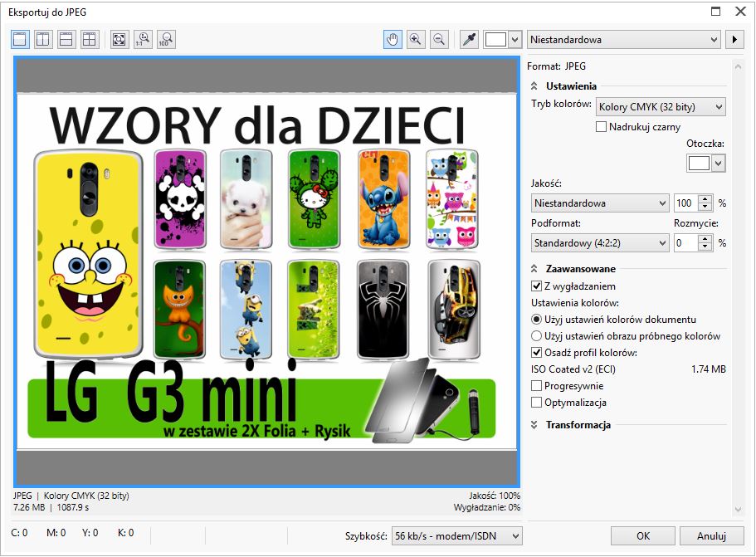The width and height of the screenshot is (756, 557).
Task: Open the Tryb kolorów dropdown
Action: pos(661,106)
